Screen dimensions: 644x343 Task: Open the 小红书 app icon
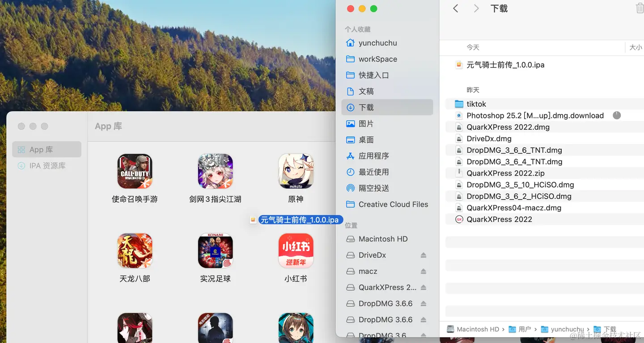click(x=296, y=251)
